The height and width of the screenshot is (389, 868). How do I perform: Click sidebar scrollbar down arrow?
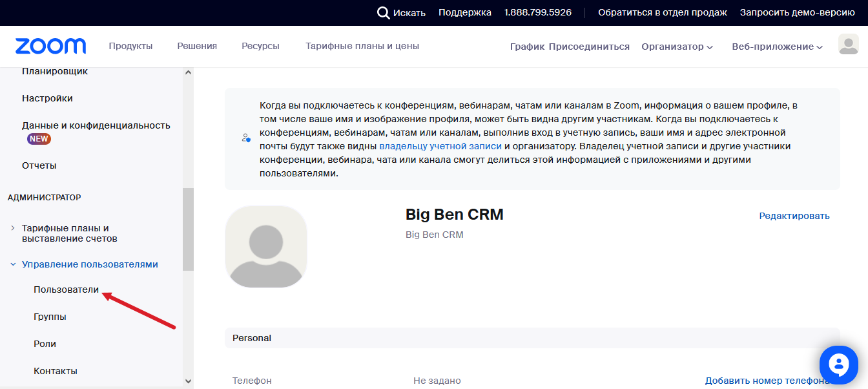pyautogui.click(x=188, y=381)
